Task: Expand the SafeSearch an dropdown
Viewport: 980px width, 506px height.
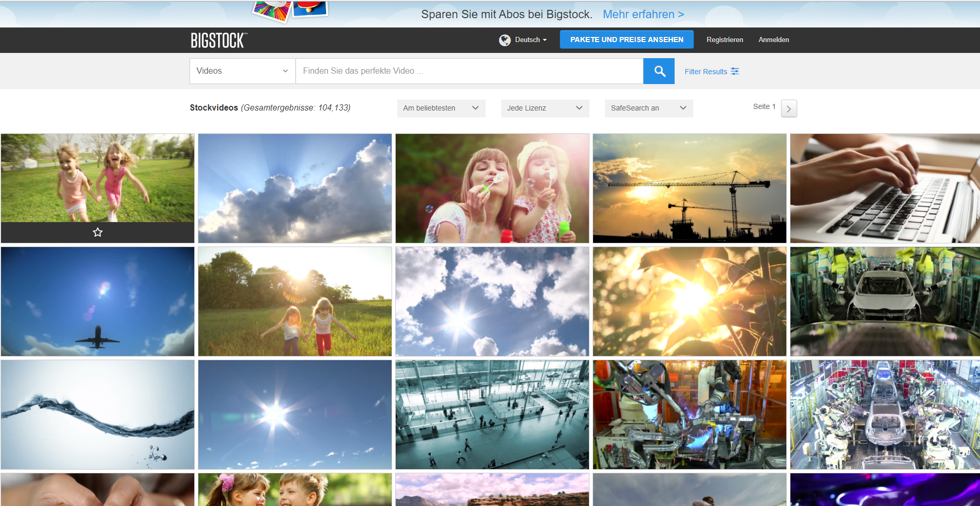Action: pyautogui.click(x=649, y=108)
